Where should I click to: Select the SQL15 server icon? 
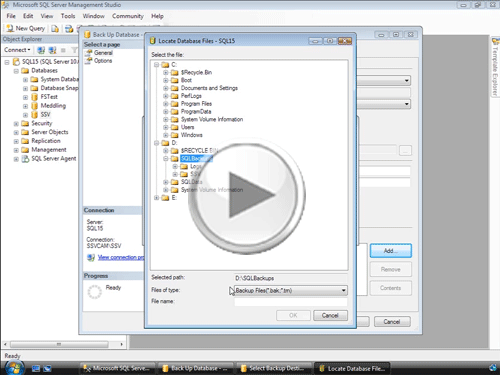(x=16, y=62)
